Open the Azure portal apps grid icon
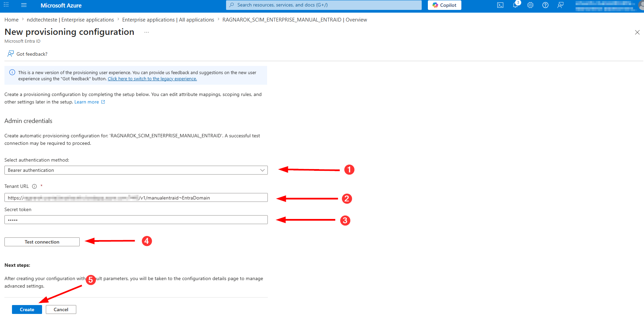644x317 pixels. coord(6,5)
